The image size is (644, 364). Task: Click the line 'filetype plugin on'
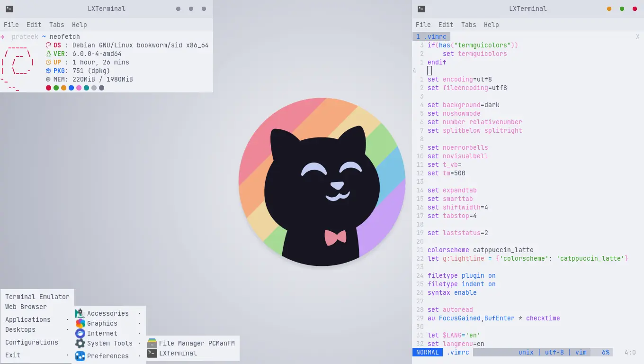(462, 275)
